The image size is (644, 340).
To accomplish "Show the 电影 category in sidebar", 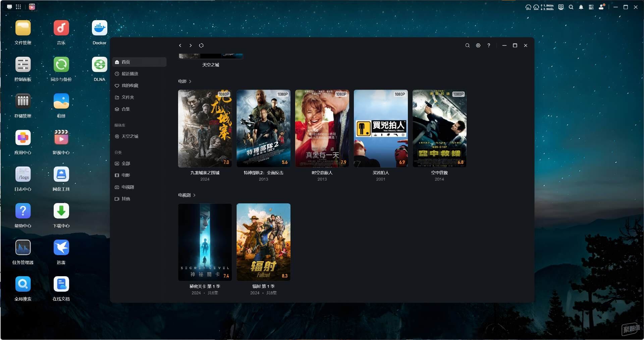I will coord(139,175).
